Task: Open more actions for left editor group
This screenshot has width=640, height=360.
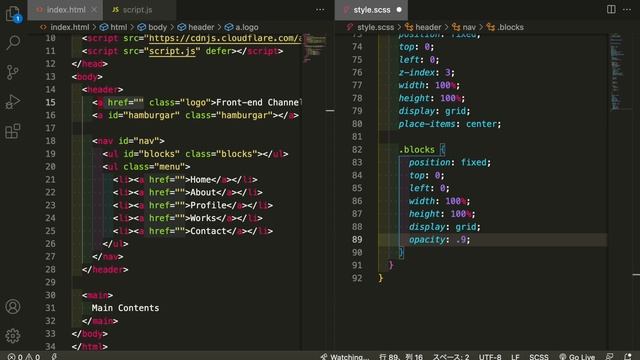Action: point(320,9)
